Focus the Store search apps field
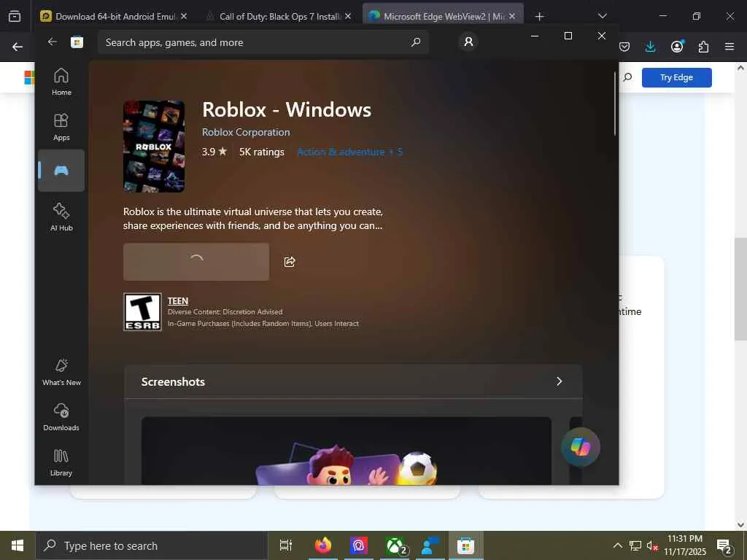Image resolution: width=747 pixels, height=560 pixels. [263, 42]
